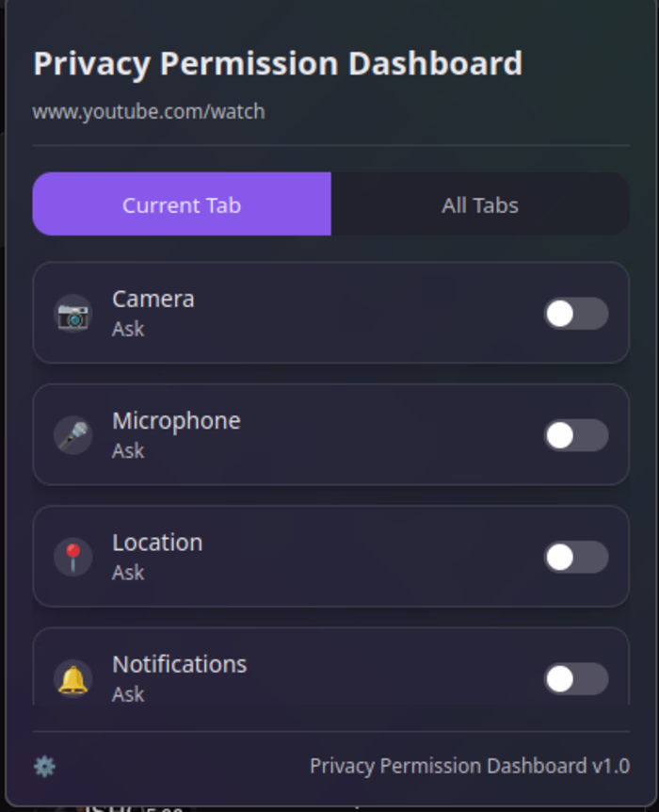The height and width of the screenshot is (812, 659).
Task: Turn on the Microphone switch
Action: point(575,434)
